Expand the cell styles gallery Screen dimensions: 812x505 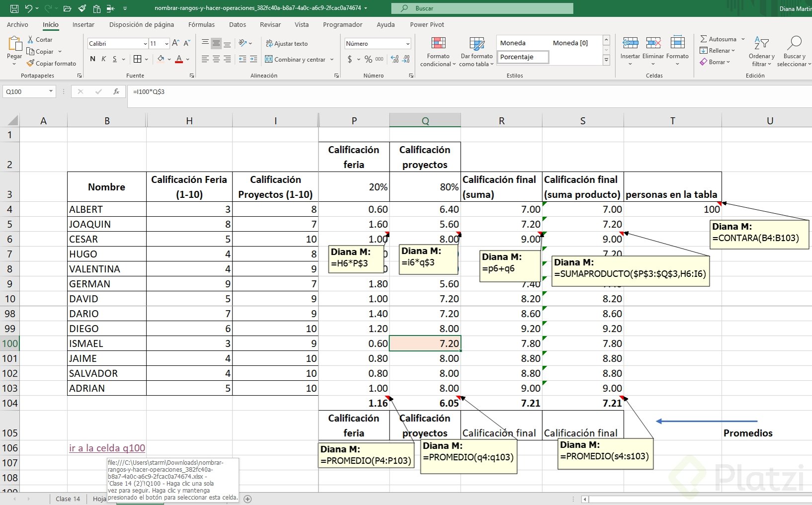click(606, 60)
